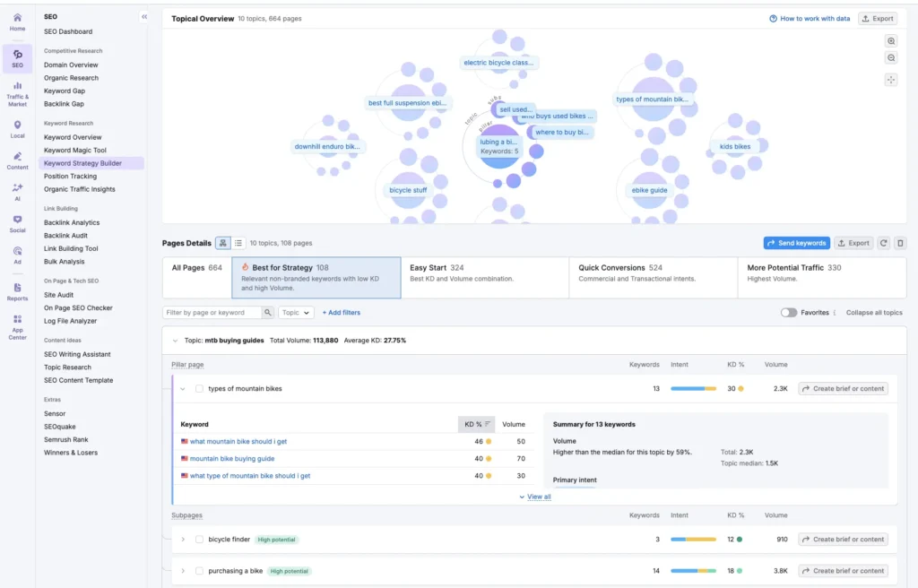Screen dimensions: 918x588
Task: Click the Send keywords button
Action: pyautogui.click(x=798, y=243)
